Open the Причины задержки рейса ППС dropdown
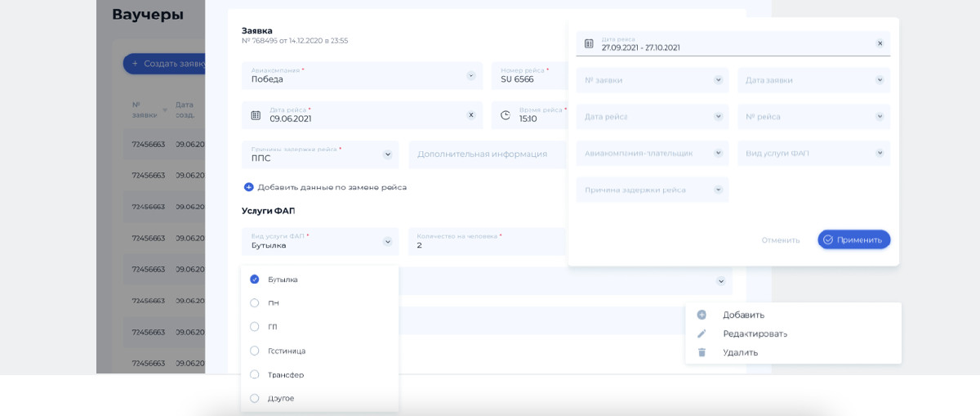 388,154
